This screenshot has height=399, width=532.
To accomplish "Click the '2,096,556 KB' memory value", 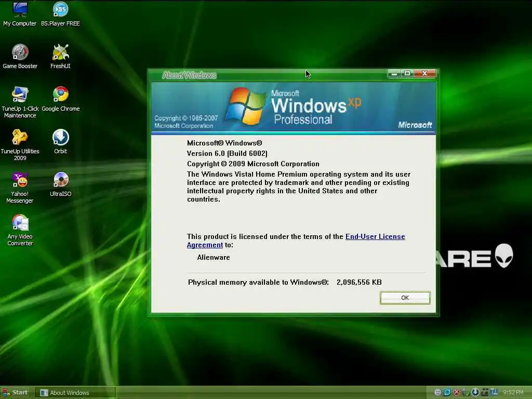I will (359, 282).
